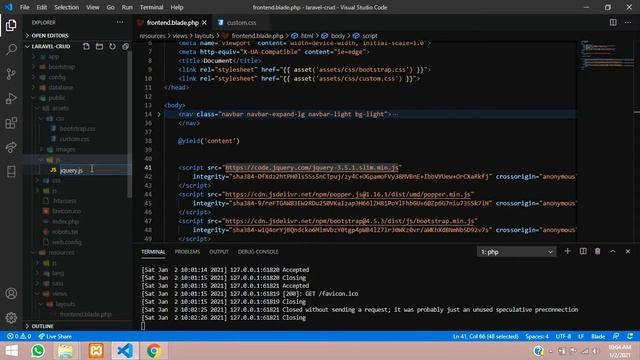Click the jQuery CDN link on line 41
The width and height of the screenshot is (640, 360).
pyautogui.click(x=312, y=168)
